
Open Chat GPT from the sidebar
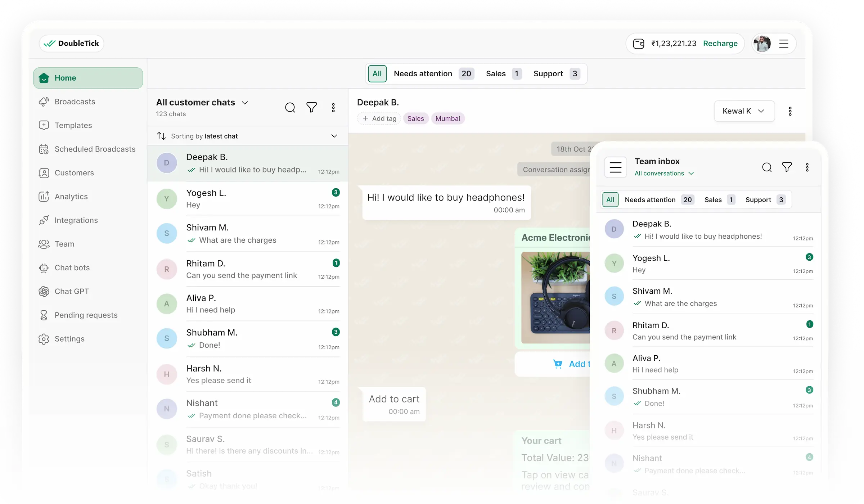point(72,291)
